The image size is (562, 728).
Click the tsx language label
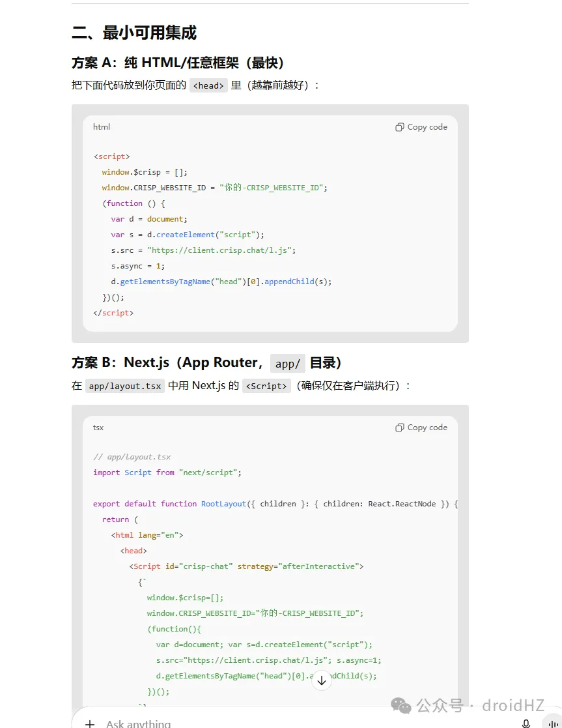[x=98, y=428]
